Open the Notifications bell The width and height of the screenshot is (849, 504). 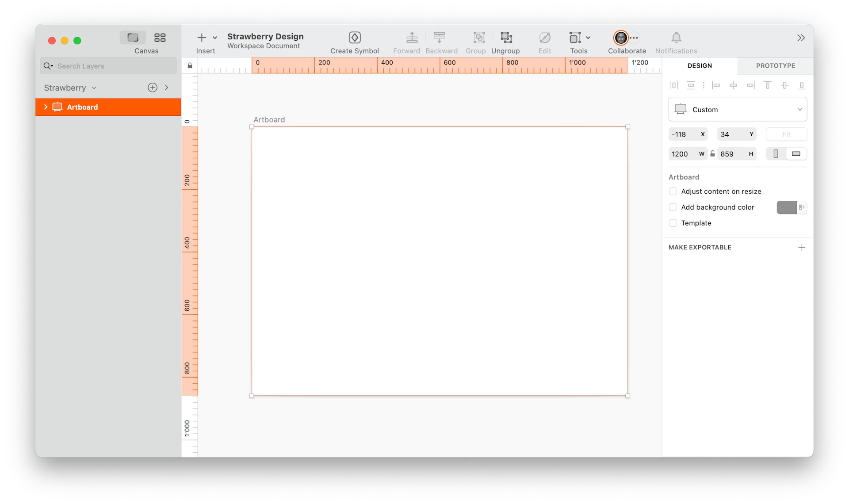(676, 38)
